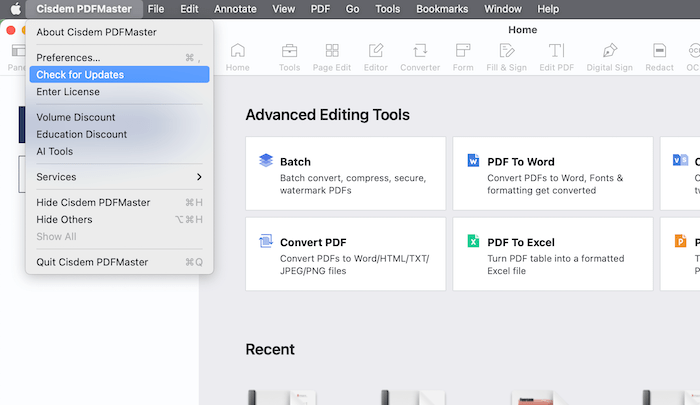Screen dimensions: 700x405
Task: Open the Window menu
Action: [x=503, y=9]
